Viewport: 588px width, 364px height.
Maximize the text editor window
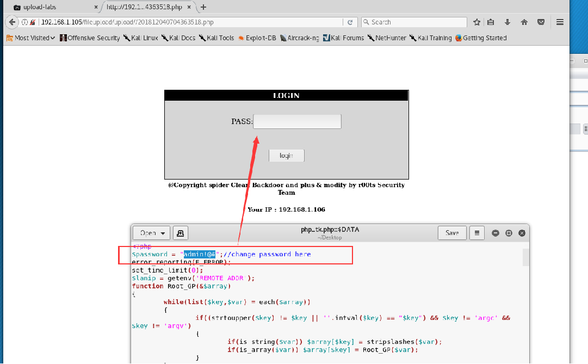coord(509,233)
